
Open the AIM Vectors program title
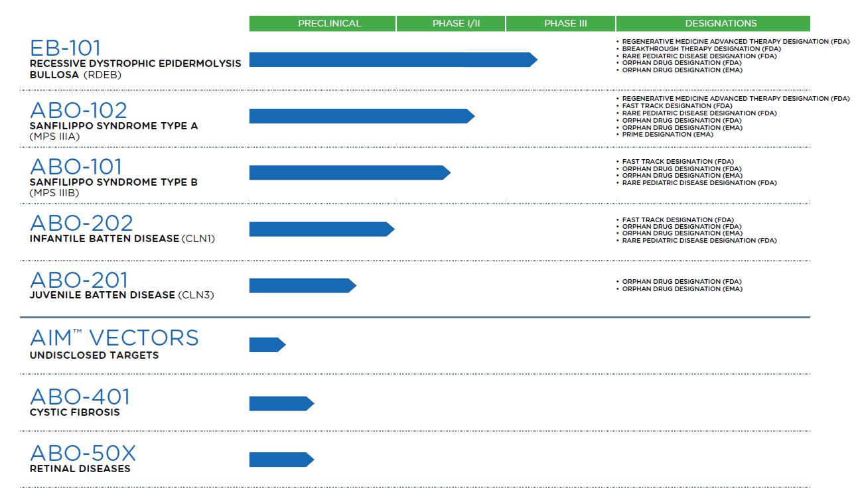click(x=114, y=338)
